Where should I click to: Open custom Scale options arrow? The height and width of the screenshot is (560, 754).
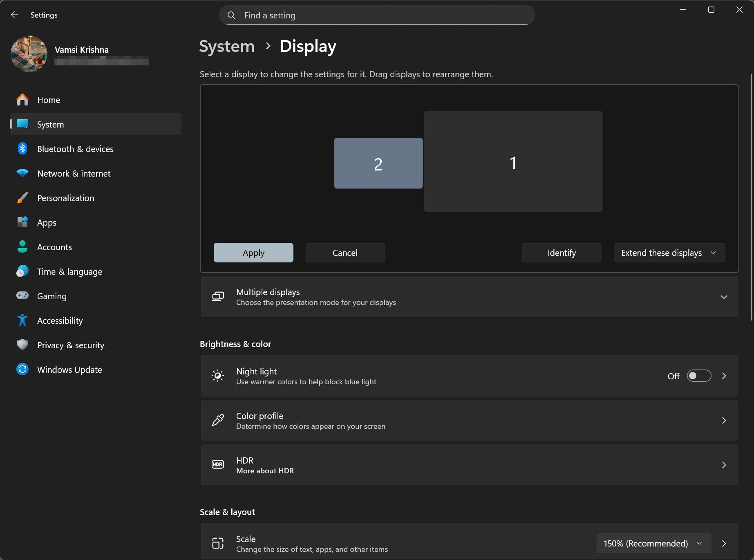tap(724, 543)
